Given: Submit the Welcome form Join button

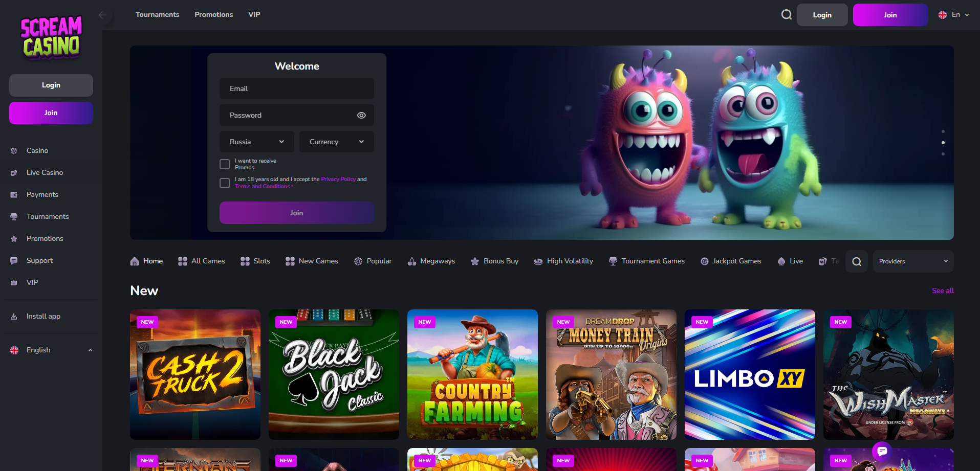Looking at the screenshot, I should click(297, 213).
